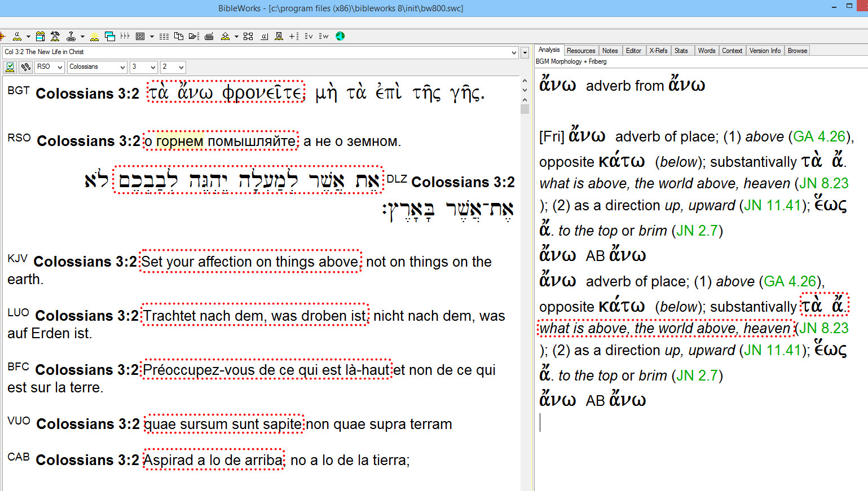868x491 pixels.
Task: Click the BFC version label
Action: 18,366
